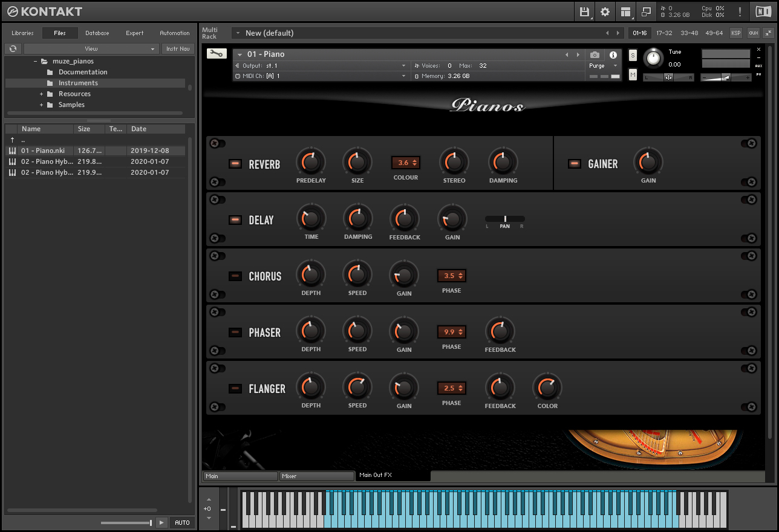The image size is (779, 532).
Task: Click the Tune knob
Action: click(653, 58)
